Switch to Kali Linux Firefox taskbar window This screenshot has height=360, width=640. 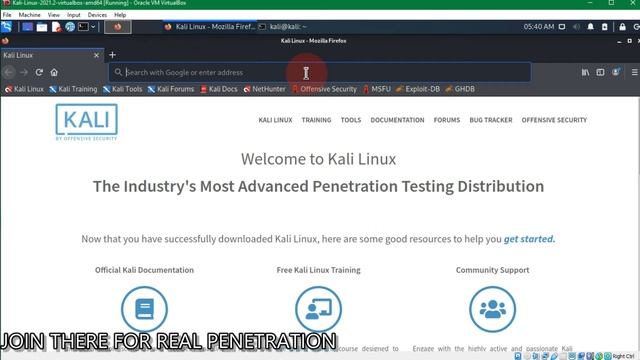tap(210, 27)
